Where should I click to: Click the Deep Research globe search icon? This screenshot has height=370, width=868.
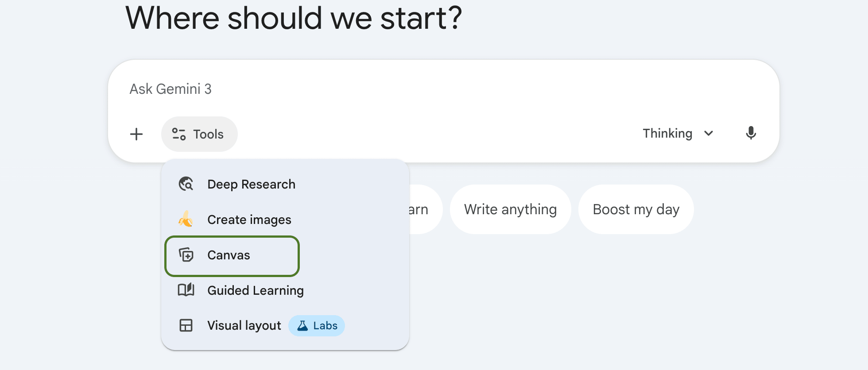pyautogui.click(x=186, y=184)
